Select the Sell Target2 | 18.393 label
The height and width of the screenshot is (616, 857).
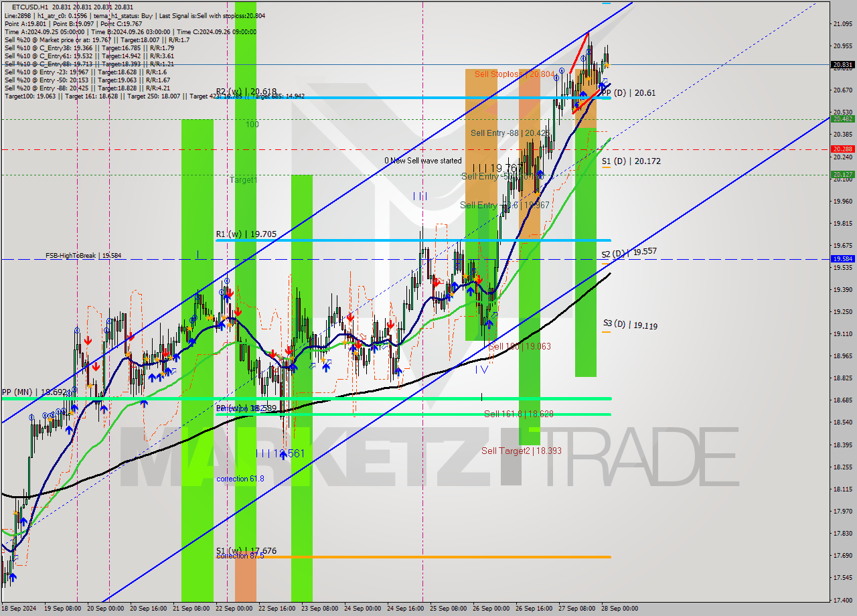click(522, 451)
